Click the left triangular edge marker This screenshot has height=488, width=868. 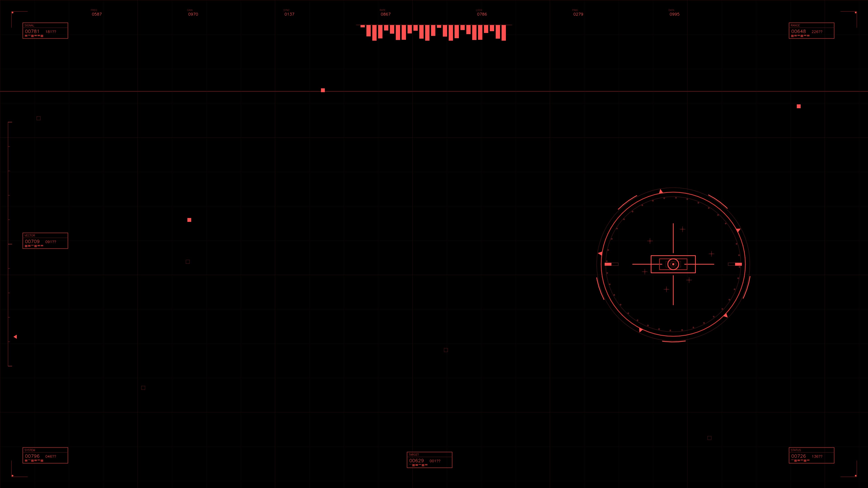(15, 336)
